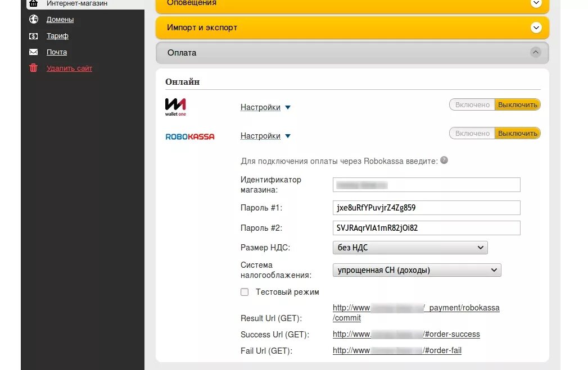This screenshot has width=588, height=370.
Task: Enable Robokassa by clicking Включено
Action: click(x=471, y=133)
